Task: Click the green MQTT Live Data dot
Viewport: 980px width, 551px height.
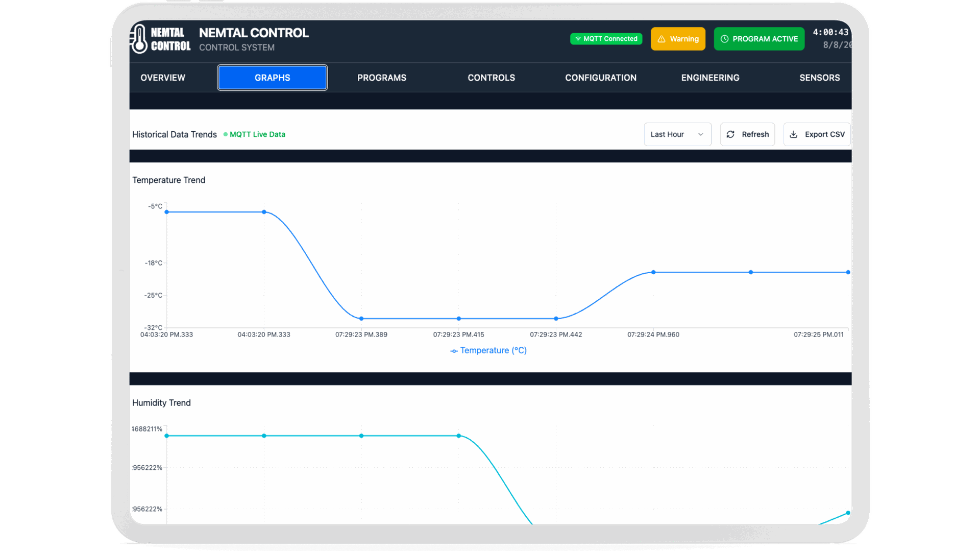Action: pos(226,134)
